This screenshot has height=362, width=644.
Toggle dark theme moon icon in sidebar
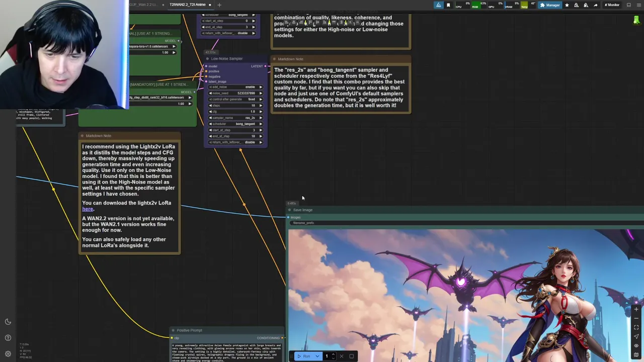tap(8, 322)
